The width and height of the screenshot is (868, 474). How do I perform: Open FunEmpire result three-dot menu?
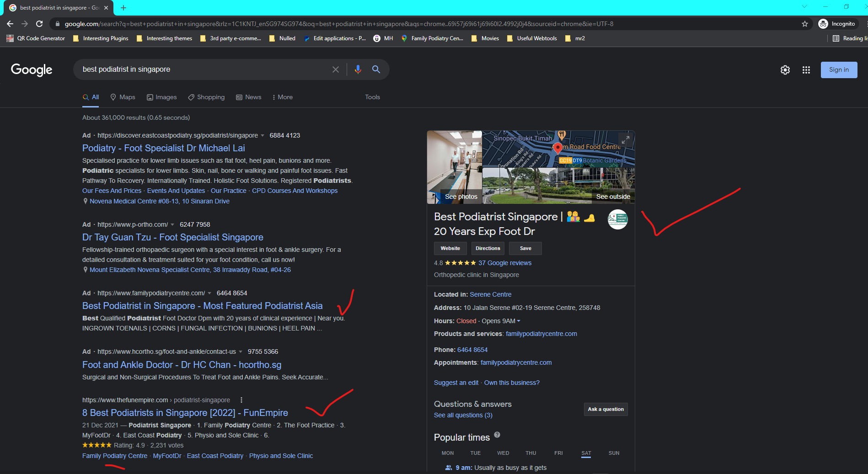(241, 400)
